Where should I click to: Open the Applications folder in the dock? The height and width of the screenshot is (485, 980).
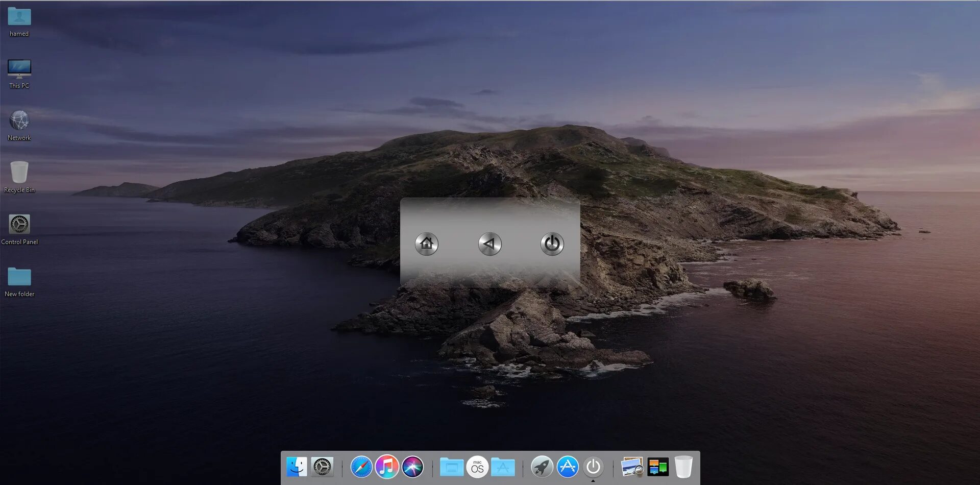click(x=503, y=467)
